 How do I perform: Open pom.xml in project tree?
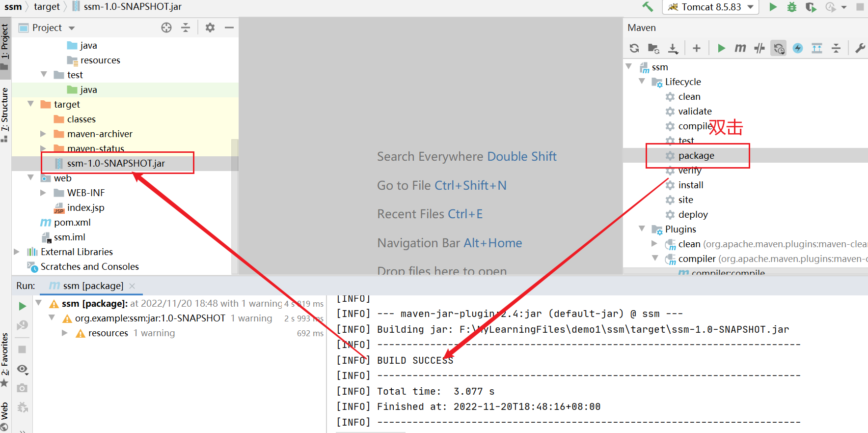(x=72, y=223)
